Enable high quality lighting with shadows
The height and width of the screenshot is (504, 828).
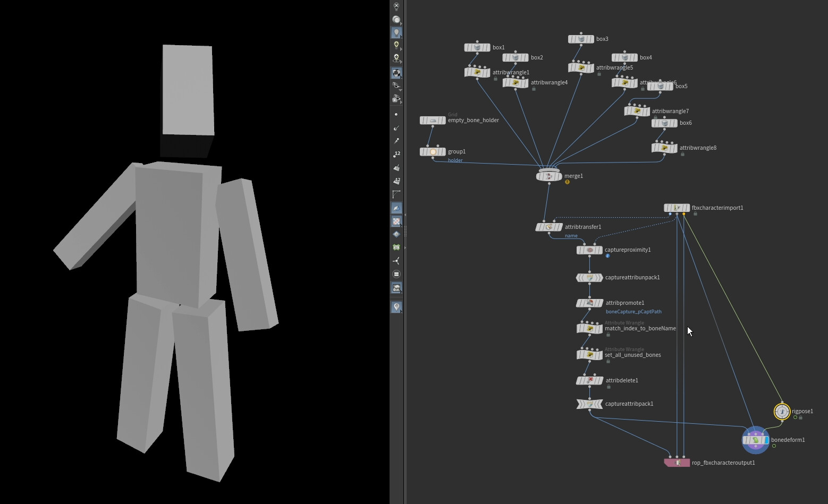(396, 58)
